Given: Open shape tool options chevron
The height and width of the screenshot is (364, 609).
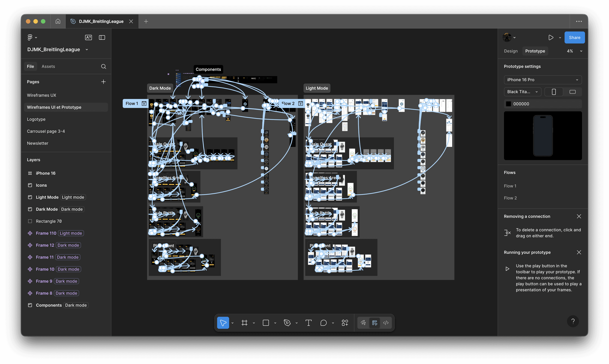Looking at the screenshot, I should click(275, 323).
